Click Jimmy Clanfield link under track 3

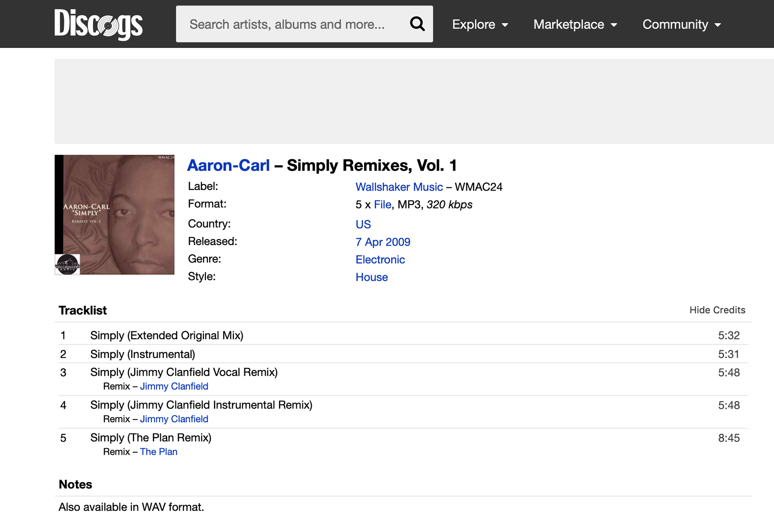point(174,387)
